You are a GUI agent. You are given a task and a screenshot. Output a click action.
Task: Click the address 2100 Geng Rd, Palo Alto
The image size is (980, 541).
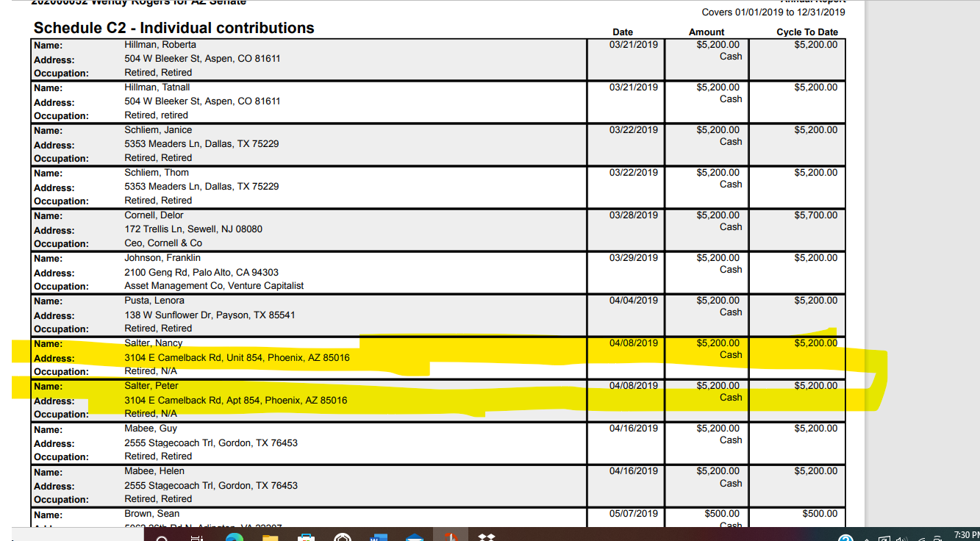[201, 272]
